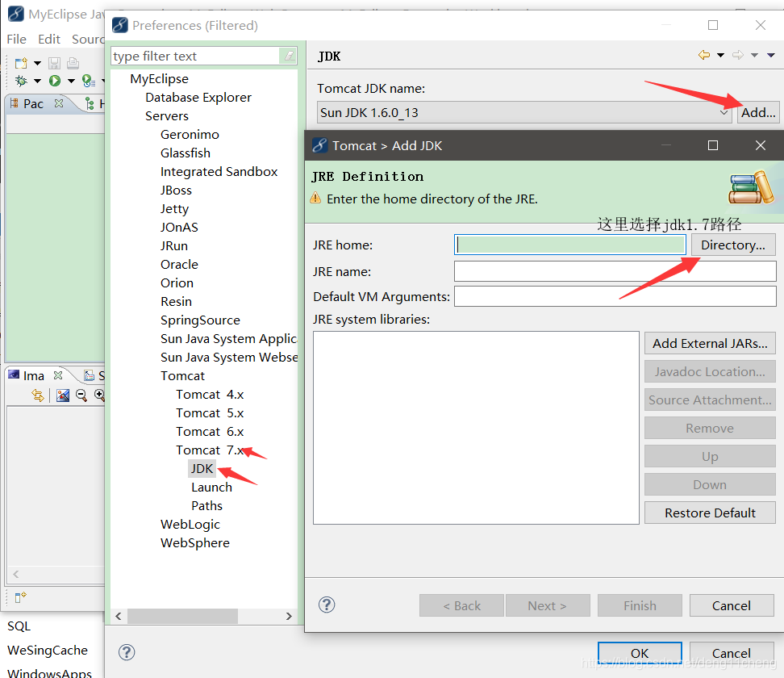Click the Save icon in MyEclipse toolbar
Viewport: 784px width, 678px height.
click(x=54, y=63)
